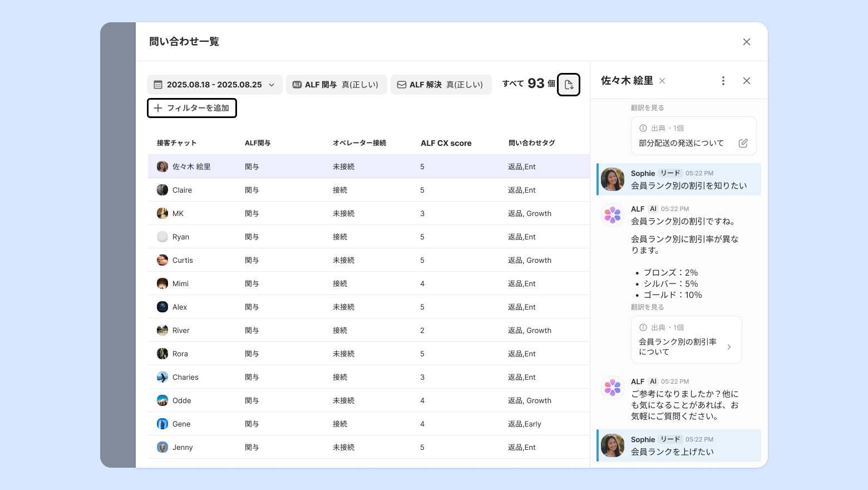Click 翻訳を見る above the 部分配送 source card

coord(647,108)
